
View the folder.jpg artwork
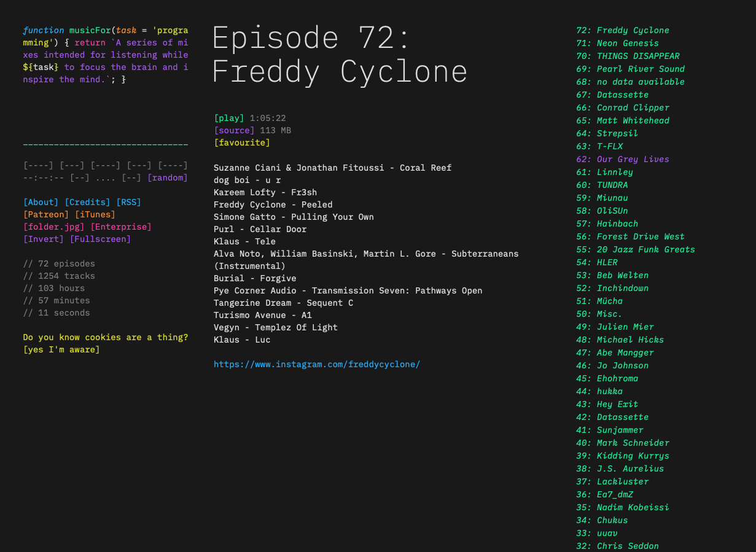(x=53, y=227)
